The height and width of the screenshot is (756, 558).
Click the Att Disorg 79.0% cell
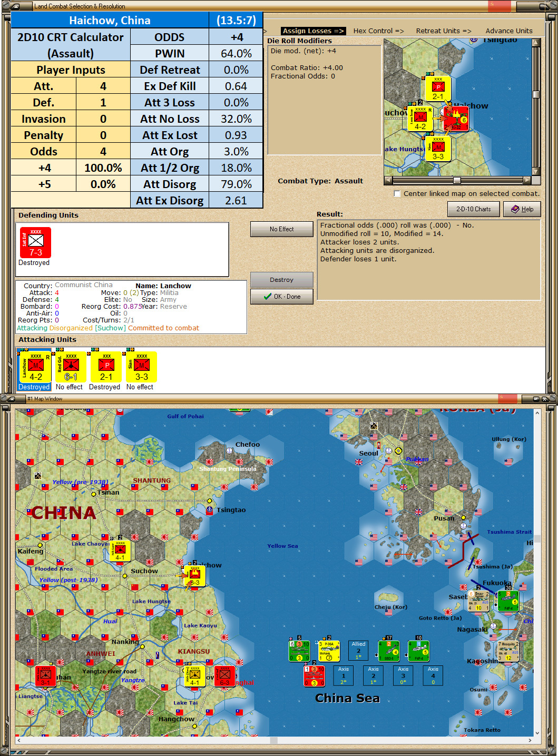pyautogui.click(x=236, y=184)
